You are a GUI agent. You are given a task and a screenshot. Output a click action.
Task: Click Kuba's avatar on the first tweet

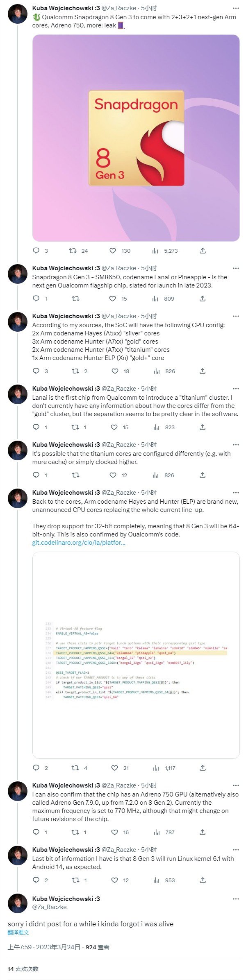click(18, 14)
